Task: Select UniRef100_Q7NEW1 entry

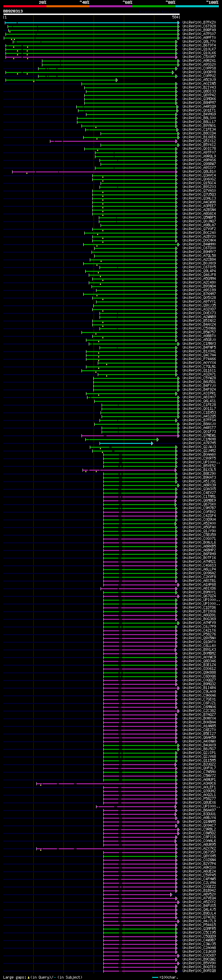Action: (199, 435)
